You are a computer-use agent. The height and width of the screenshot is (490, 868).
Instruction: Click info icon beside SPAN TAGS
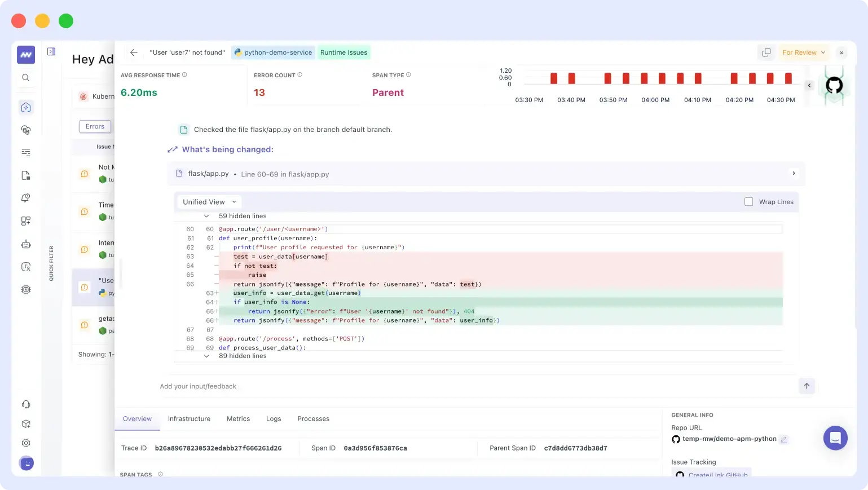click(x=160, y=474)
